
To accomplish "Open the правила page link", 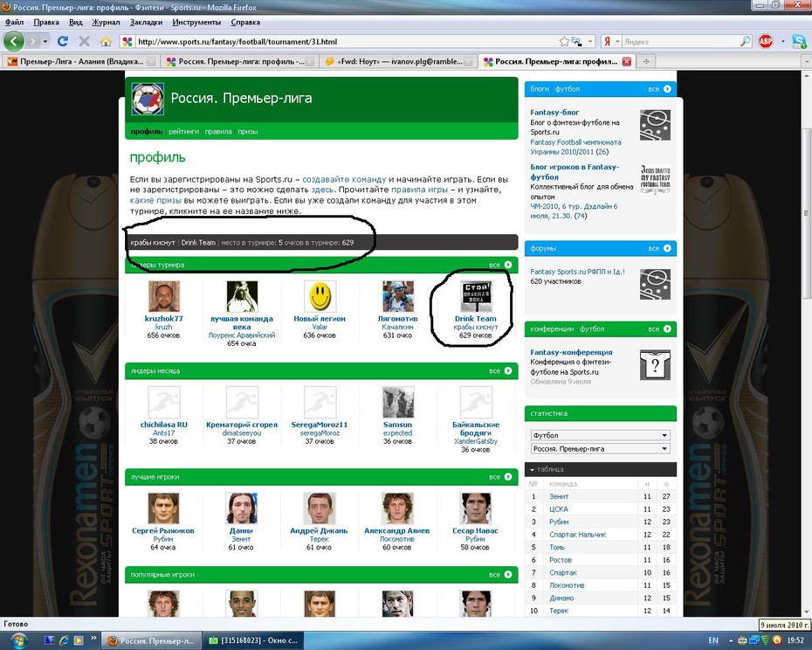I will 218,132.
